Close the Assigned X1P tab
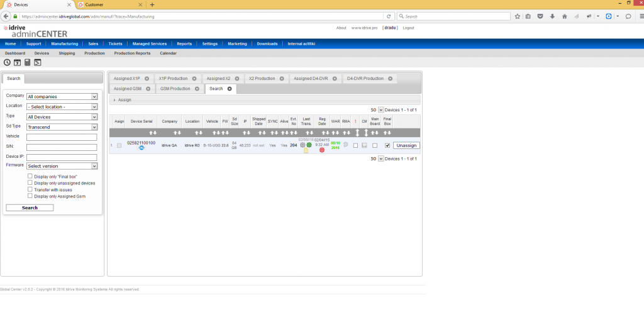Screen dimensions: 644x315 click(147, 79)
